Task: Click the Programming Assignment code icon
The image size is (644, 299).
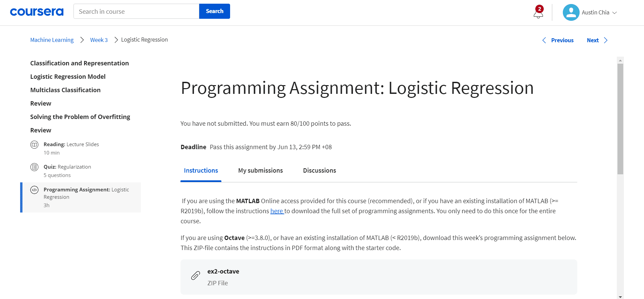Action: 35,190
